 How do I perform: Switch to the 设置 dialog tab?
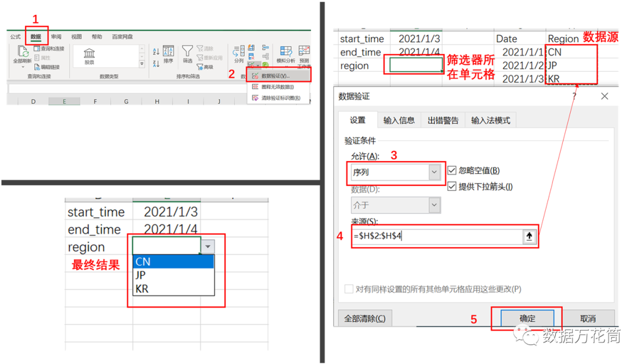tap(357, 120)
